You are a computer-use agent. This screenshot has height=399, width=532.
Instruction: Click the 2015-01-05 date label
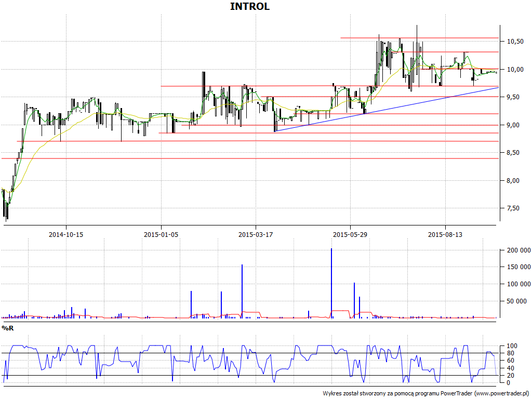161,234
